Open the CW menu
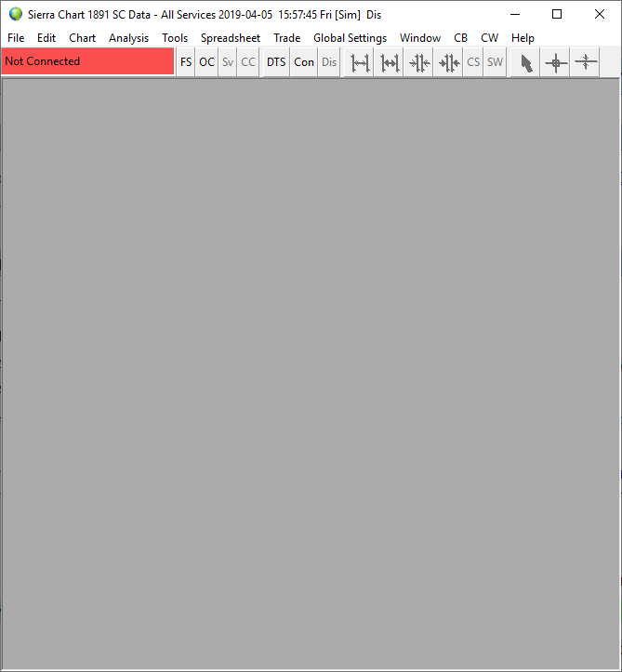 click(x=489, y=38)
